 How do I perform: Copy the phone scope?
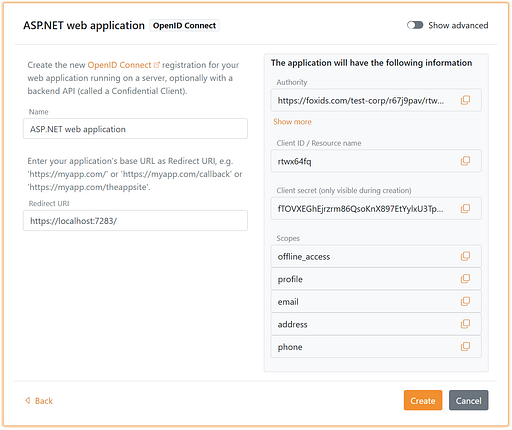[465, 347]
